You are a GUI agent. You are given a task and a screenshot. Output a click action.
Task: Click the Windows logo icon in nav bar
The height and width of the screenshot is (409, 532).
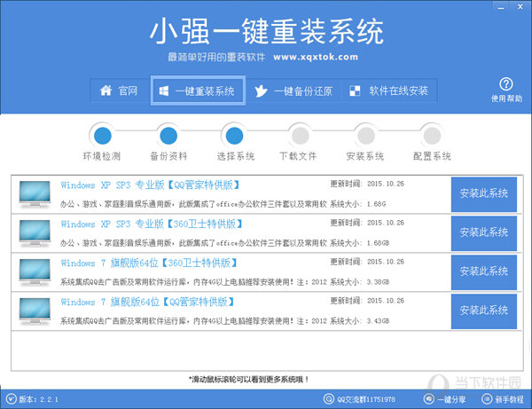[x=163, y=91]
